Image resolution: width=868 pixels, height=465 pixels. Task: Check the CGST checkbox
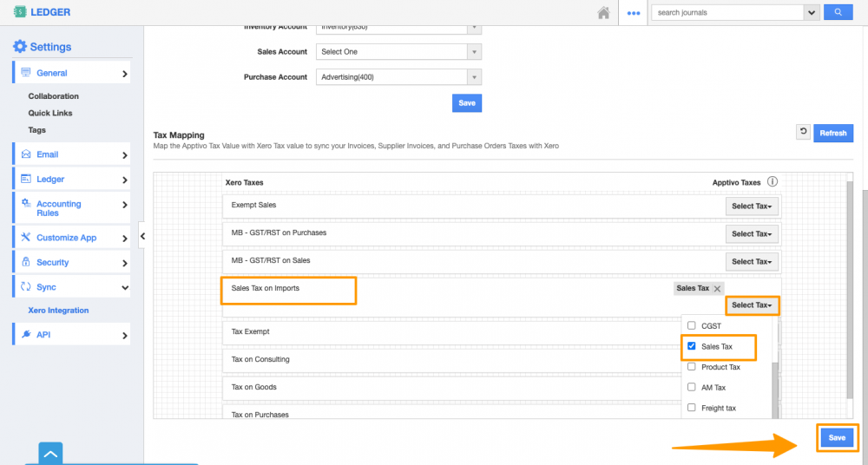click(x=692, y=325)
